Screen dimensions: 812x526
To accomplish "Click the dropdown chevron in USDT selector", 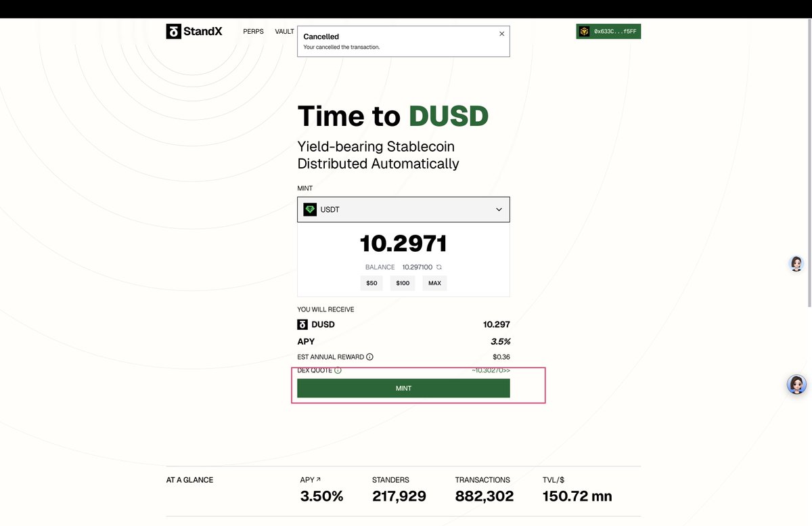I will (499, 210).
